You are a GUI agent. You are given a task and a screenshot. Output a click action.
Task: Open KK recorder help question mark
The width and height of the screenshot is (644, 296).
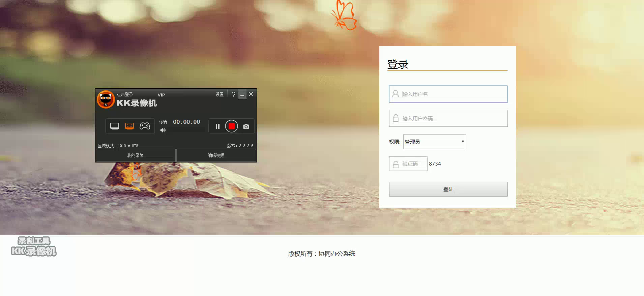click(234, 94)
